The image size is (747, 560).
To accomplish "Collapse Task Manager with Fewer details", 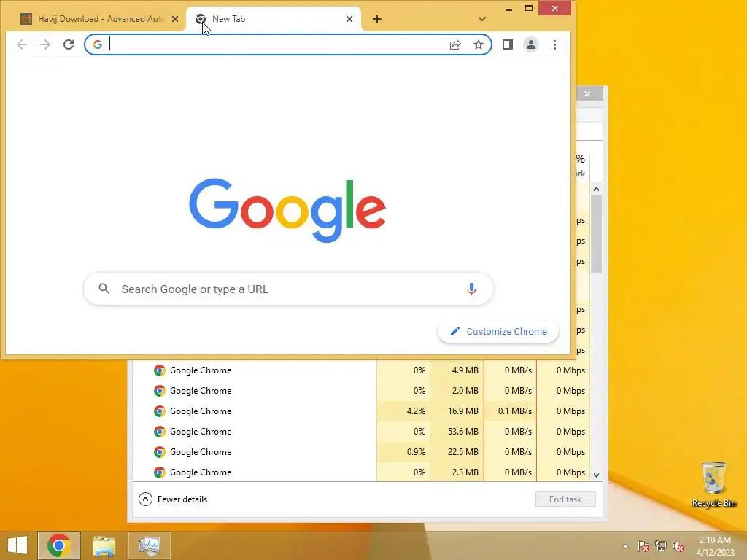I will [173, 499].
